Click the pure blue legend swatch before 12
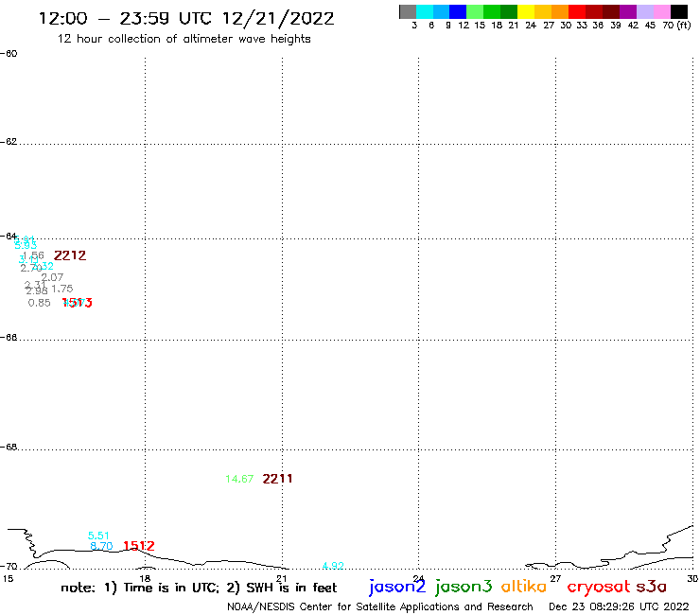This screenshot has height=615, width=700. pyautogui.click(x=458, y=11)
